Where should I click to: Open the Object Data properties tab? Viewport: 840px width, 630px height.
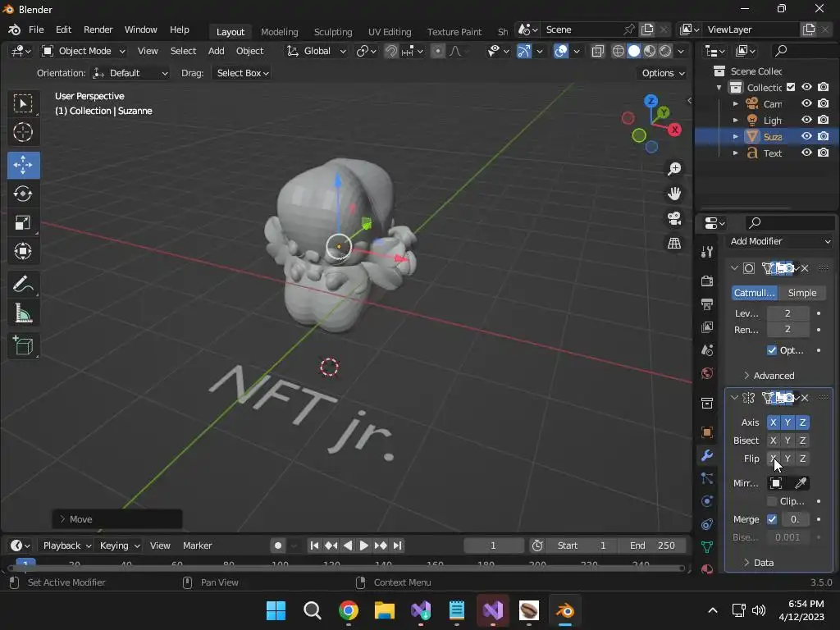tap(707, 547)
